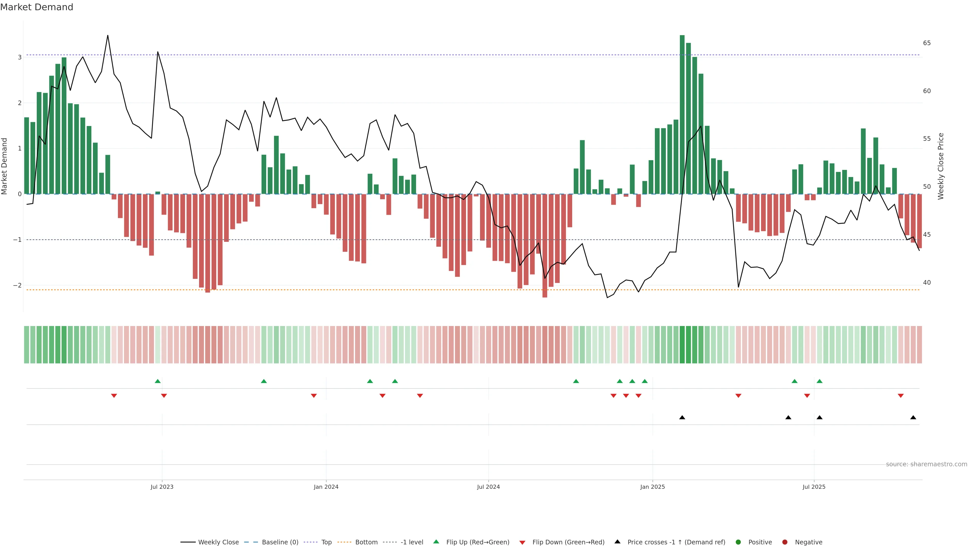Click the green Flip Up triangle legend icon
Screen dimensions: 980x551
(x=436, y=542)
